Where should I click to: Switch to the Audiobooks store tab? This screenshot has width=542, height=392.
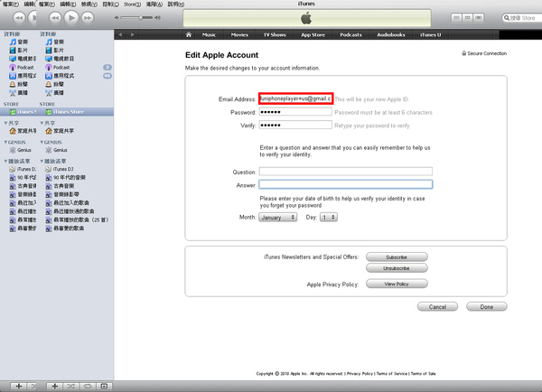391,34
